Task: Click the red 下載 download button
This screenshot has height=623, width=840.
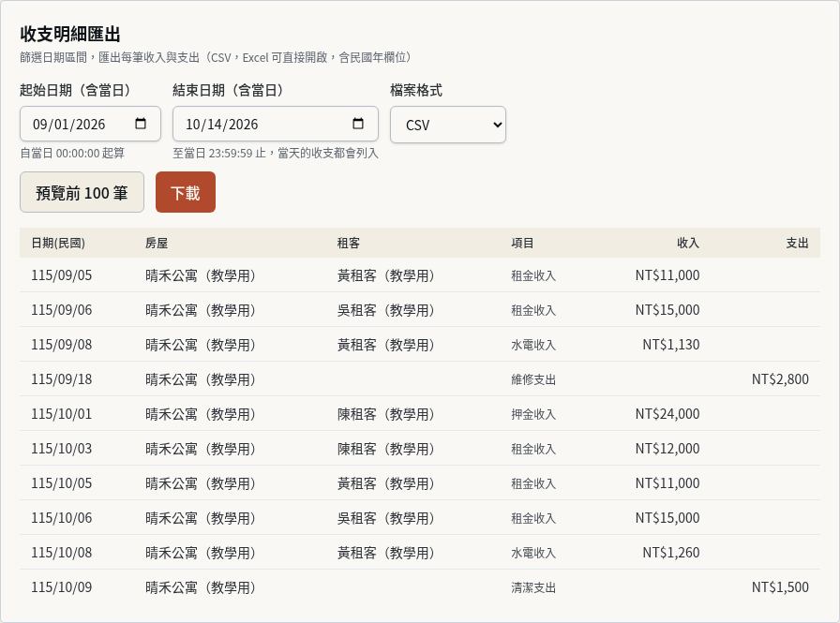Action: tap(186, 192)
